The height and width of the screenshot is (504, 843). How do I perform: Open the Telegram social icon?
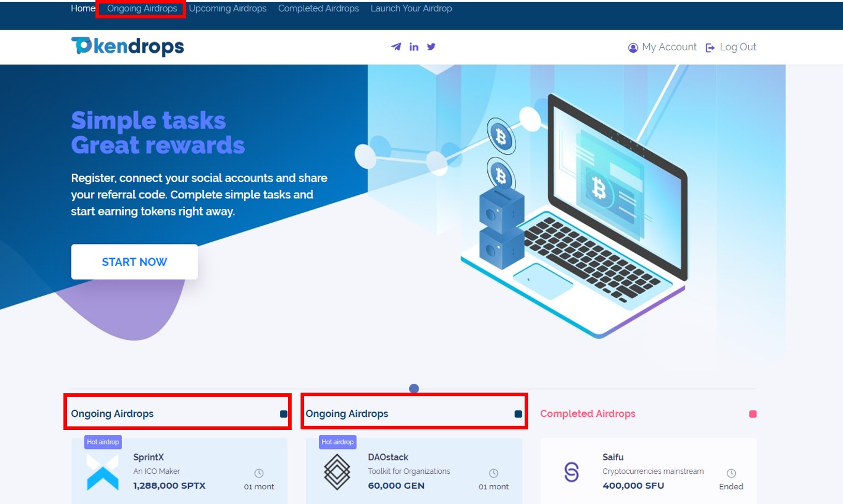(396, 47)
